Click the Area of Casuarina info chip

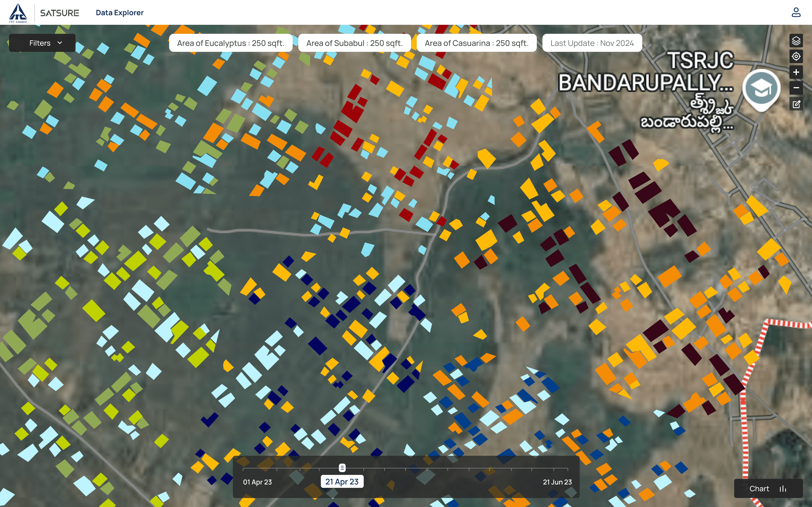click(x=476, y=43)
